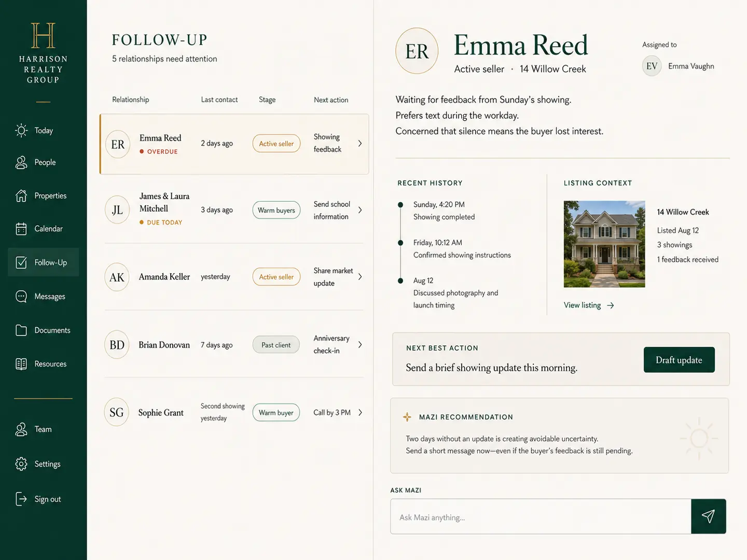Click the Last contact column header
Screen dimensions: 747x560
click(219, 100)
